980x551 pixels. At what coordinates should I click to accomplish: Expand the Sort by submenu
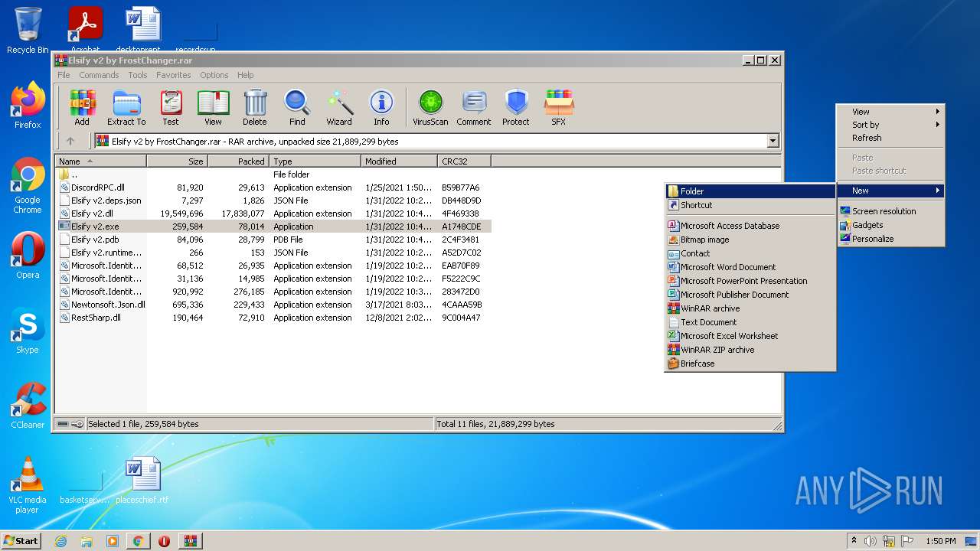tap(890, 125)
